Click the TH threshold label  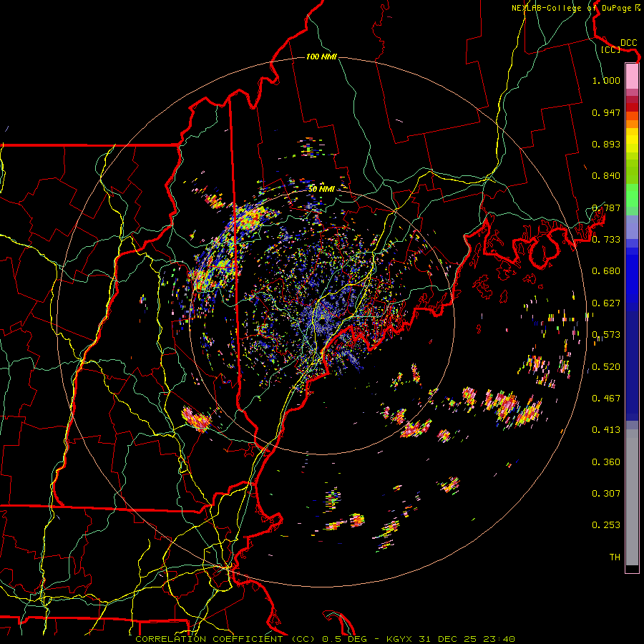point(615,557)
